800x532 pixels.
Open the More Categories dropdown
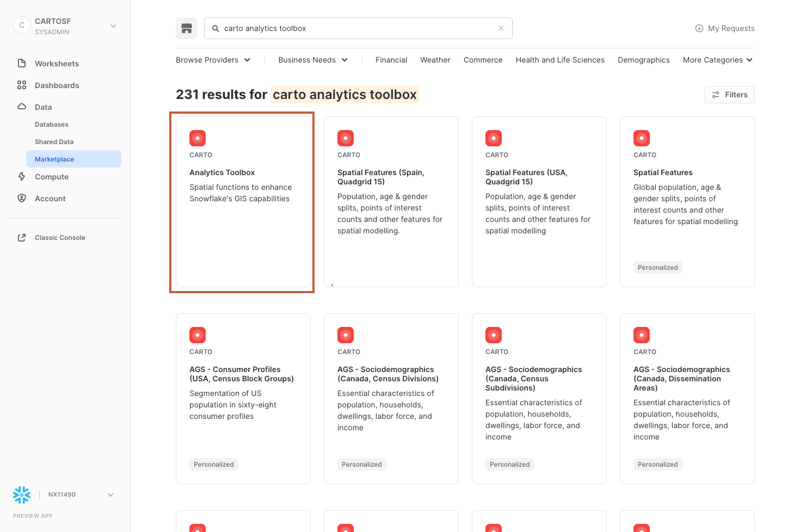coord(717,60)
